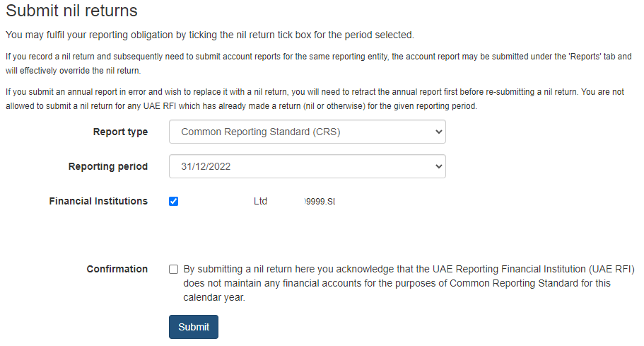Untick the Financial Institutions checkbox
644x346 pixels.
point(174,202)
